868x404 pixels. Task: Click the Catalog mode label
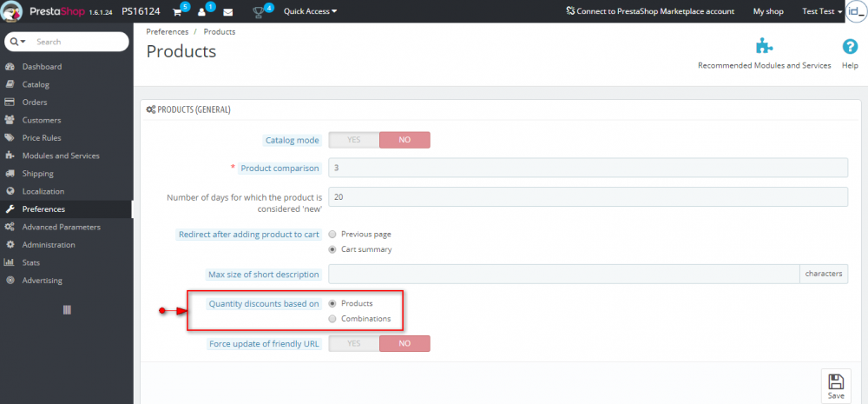293,140
